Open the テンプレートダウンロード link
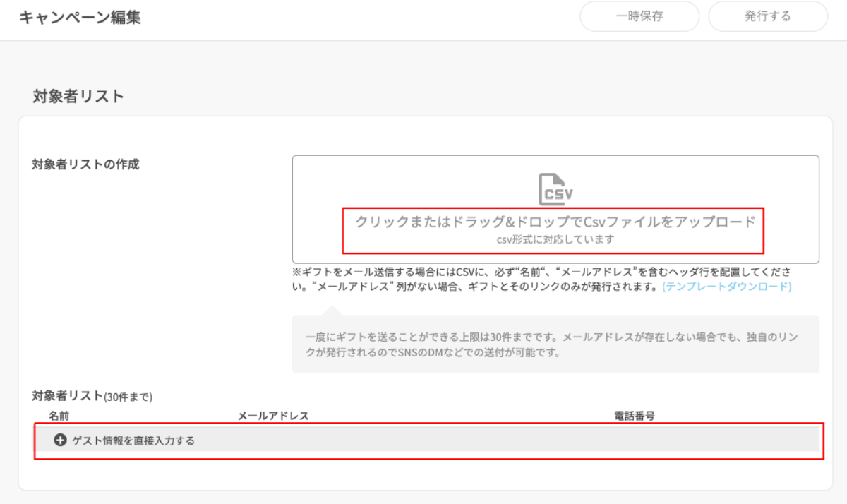Viewport: 847px width, 504px height. point(726,287)
